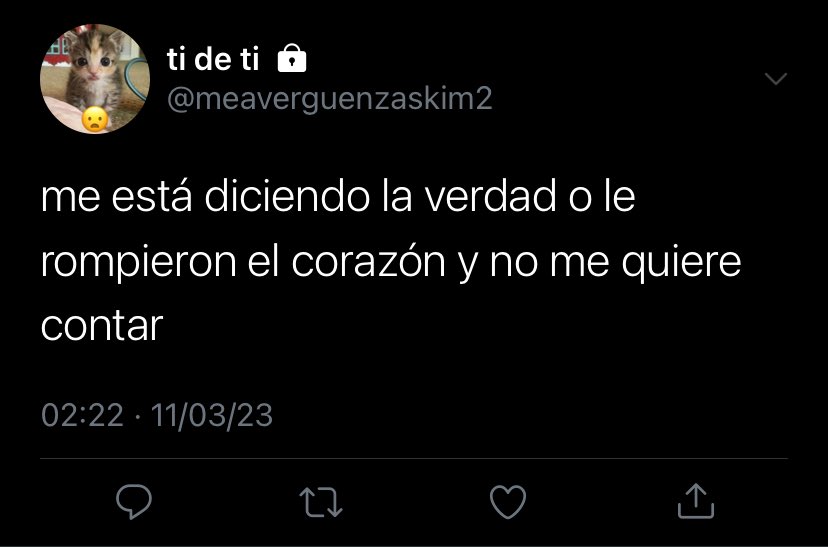Select the tweet line starting 'me está diciendo'
This screenshot has width=828, height=547.
[x=338, y=196]
